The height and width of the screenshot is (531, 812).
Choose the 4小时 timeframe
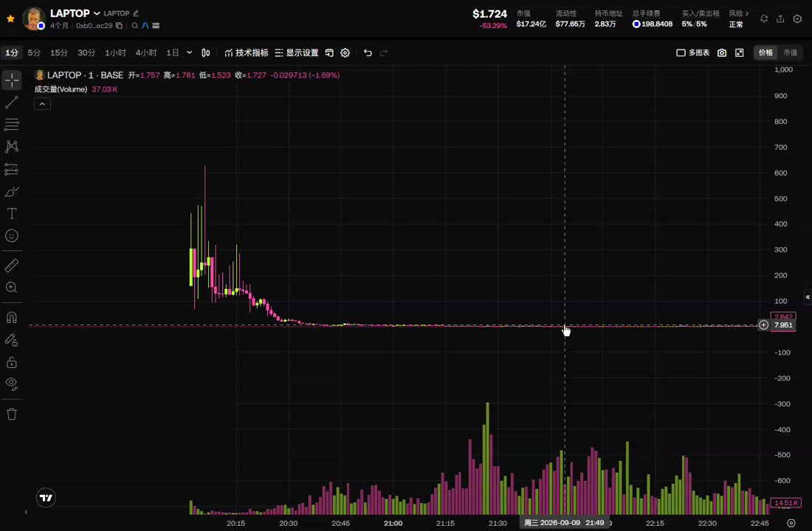[x=146, y=53]
